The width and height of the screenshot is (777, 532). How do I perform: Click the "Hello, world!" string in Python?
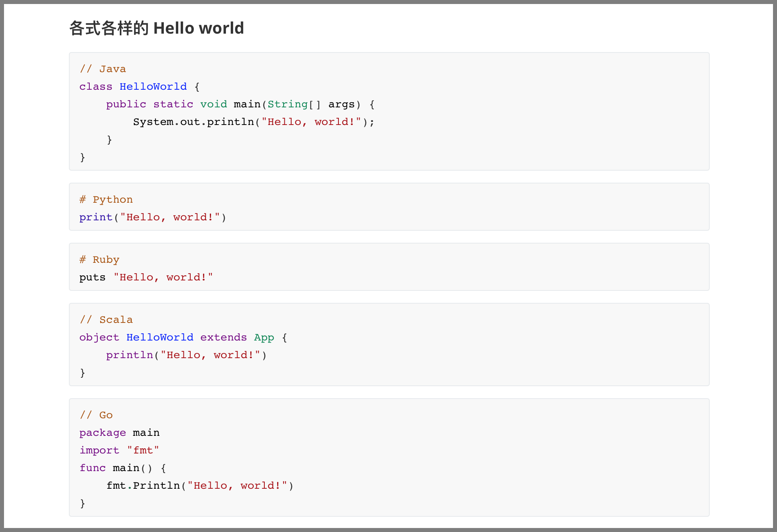click(170, 217)
